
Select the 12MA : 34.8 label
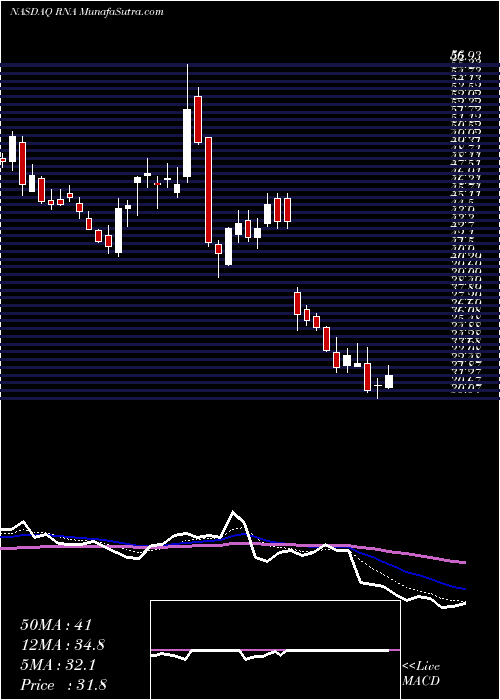point(63,645)
